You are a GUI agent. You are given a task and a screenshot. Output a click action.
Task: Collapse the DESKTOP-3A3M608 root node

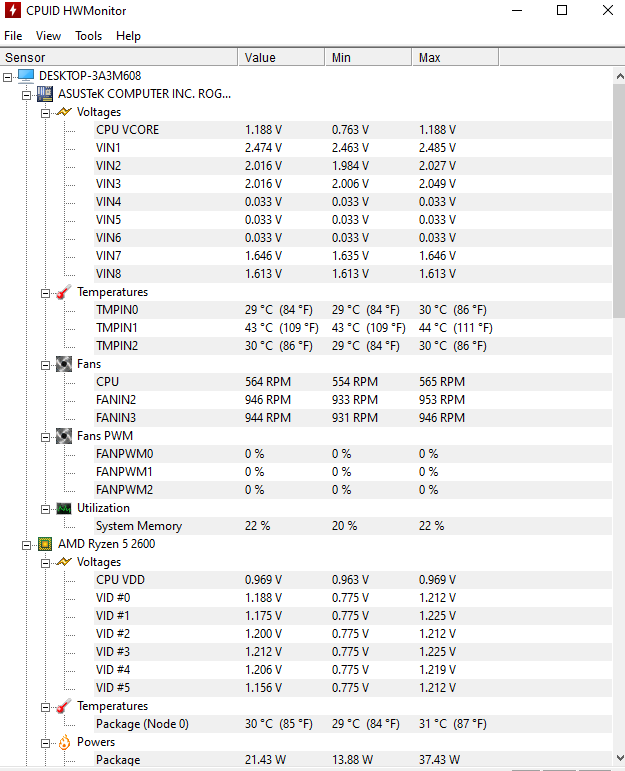click(x=7, y=77)
